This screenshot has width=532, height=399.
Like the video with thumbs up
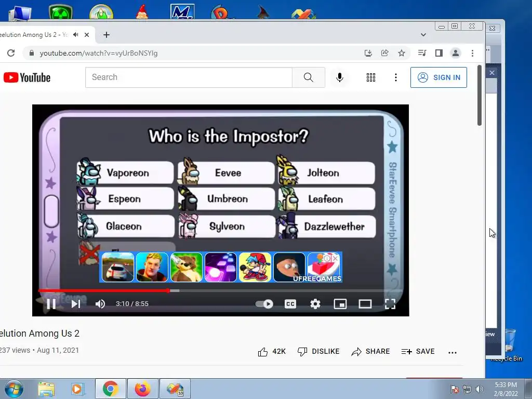point(271,352)
